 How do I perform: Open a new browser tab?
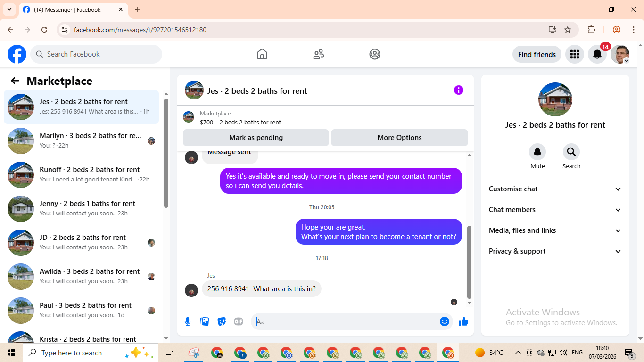138,9
